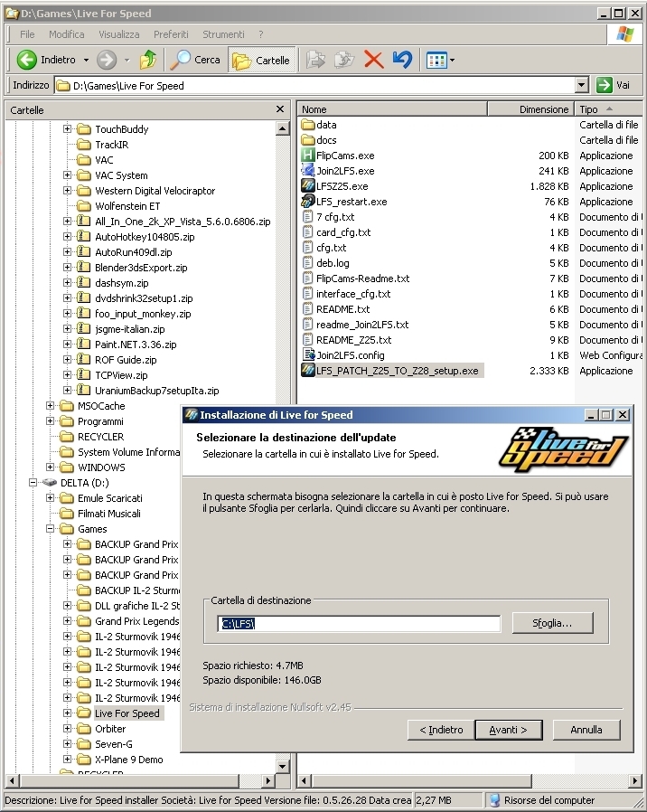Expand the MSOCache folder node
Viewport: 647px width, 812px height.
click(51, 405)
